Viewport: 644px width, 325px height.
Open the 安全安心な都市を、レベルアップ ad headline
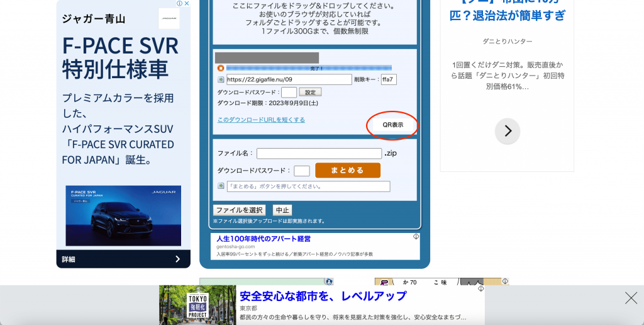pyautogui.click(x=323, y=296)
